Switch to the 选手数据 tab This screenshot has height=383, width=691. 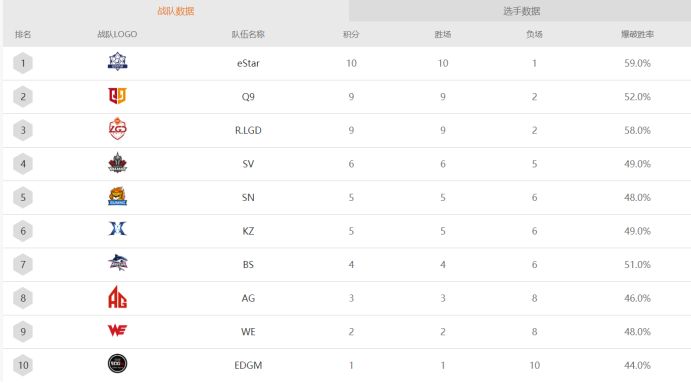click(522, 11)
